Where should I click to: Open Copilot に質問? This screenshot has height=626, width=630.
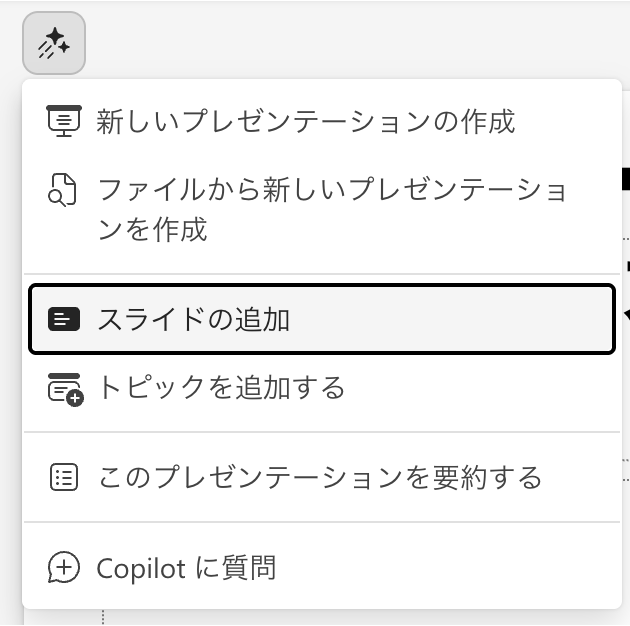pos(186,568)
